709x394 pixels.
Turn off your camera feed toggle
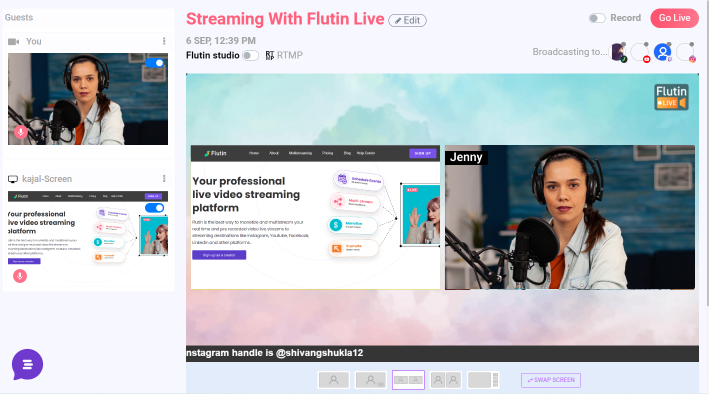pos(154,63)
